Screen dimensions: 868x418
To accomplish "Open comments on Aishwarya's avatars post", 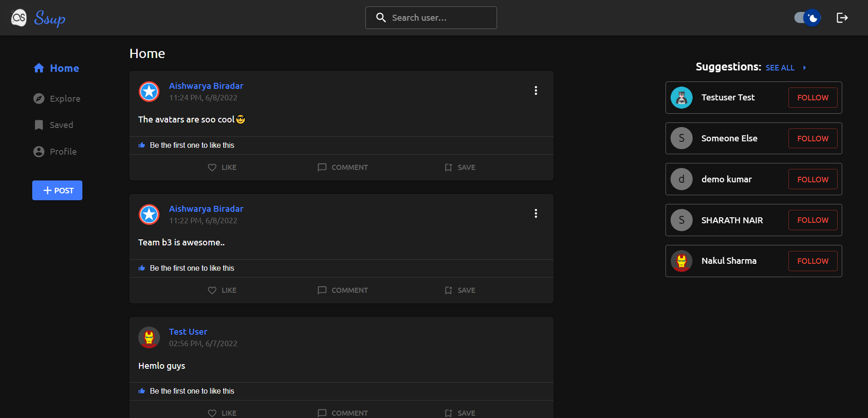I will point(342,167).
